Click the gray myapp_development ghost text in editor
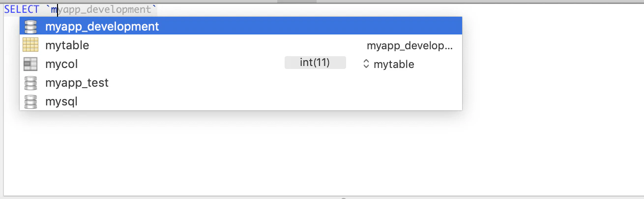This screenshot has width=644, height=199. 106,9
